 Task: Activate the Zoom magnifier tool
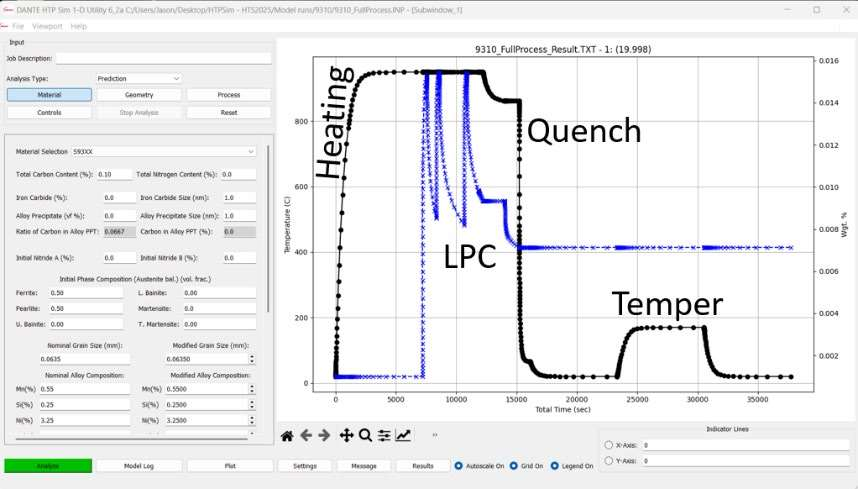coord(366,435)
